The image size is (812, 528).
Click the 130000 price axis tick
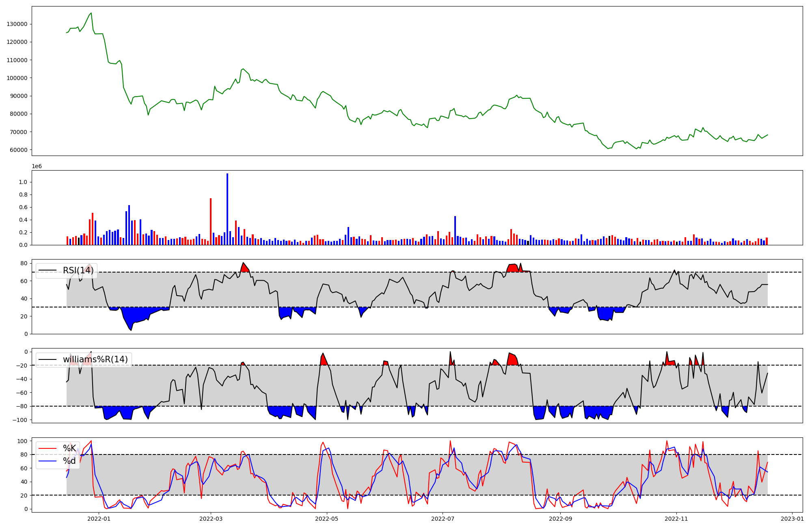coord(17,24)
